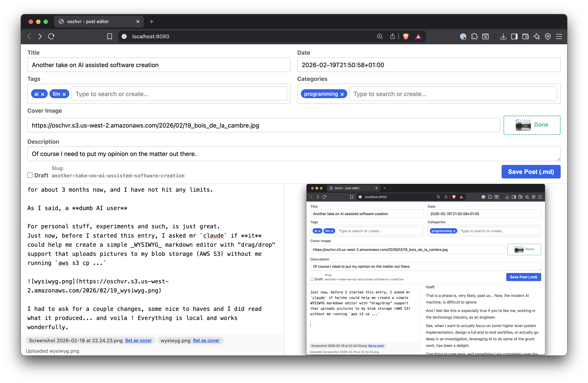Remove the programming category
This screenshot has width=588, height=383.
[x=342, y=94]
